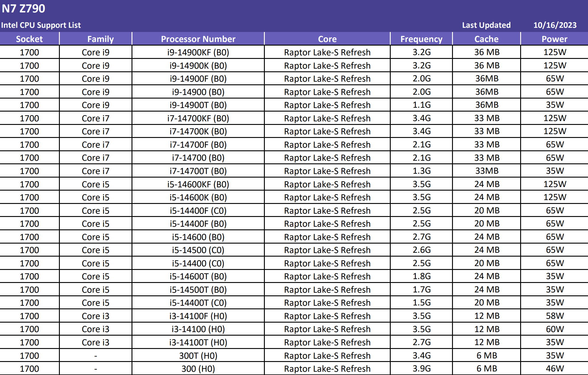Screen dimensions: 588x375
Task: Click the Core column header
Action: 327,39
